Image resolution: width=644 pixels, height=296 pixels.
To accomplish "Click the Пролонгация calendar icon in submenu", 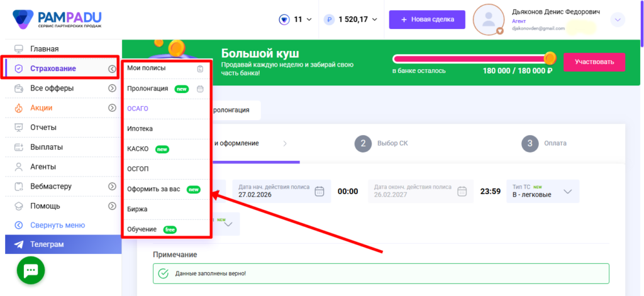I will point(200,89).
